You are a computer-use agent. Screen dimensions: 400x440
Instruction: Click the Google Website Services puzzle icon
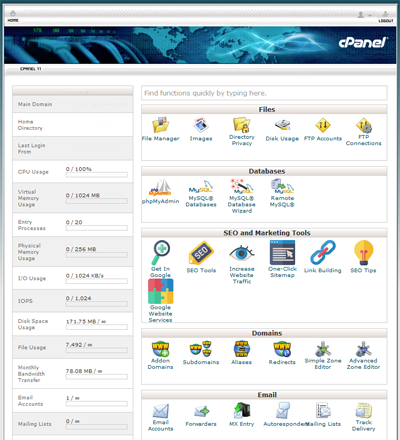click(x=161, y=291)
